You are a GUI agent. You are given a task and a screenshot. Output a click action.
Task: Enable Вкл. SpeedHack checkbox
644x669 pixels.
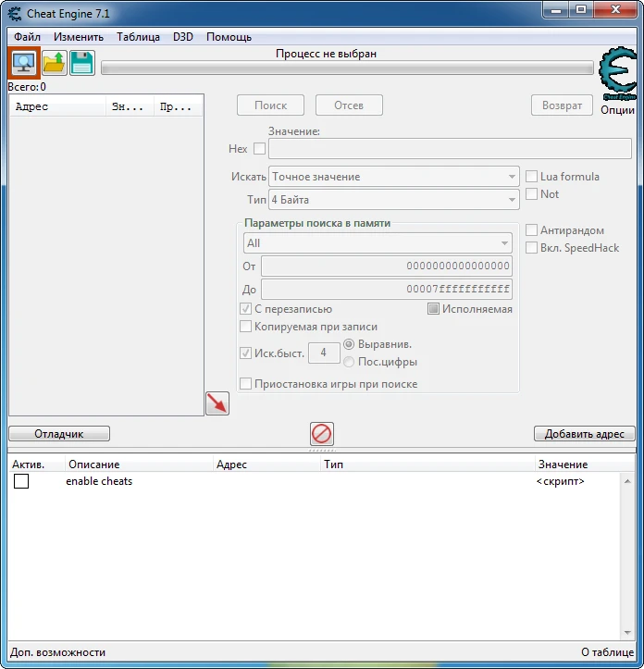(x=531, y=247)
